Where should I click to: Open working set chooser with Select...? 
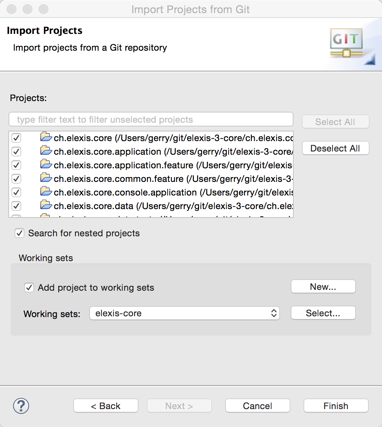(x=323, y=313)
